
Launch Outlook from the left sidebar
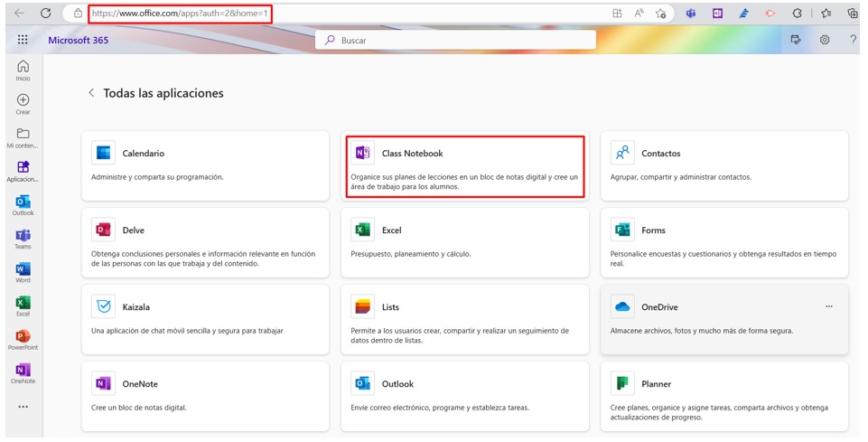(23, 205)
